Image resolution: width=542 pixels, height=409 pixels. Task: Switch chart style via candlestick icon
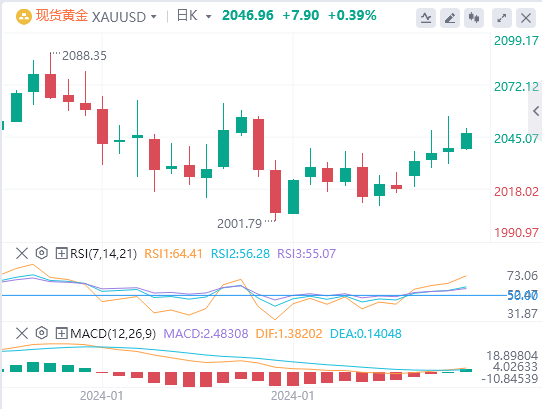[474, 18]
